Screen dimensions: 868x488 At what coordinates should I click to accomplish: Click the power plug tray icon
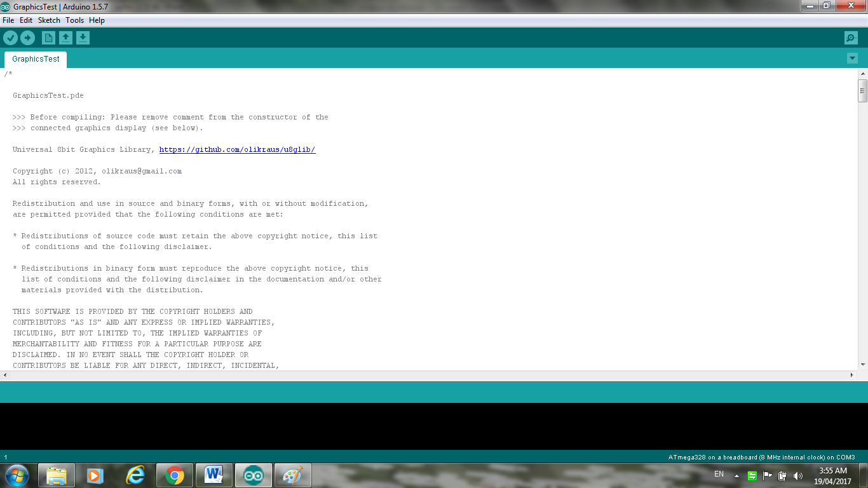(x=783, y=475)
